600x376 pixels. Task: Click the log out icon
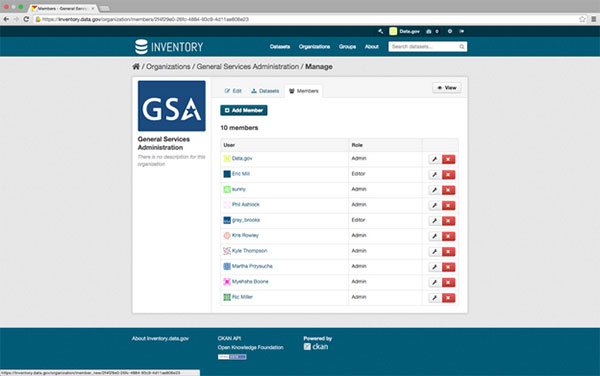(x=461, y=31)
